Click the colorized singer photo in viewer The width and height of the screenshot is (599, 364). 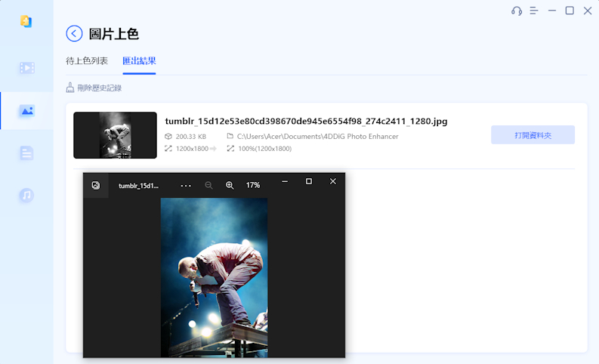pyautogui.click(x=214, y=278)
